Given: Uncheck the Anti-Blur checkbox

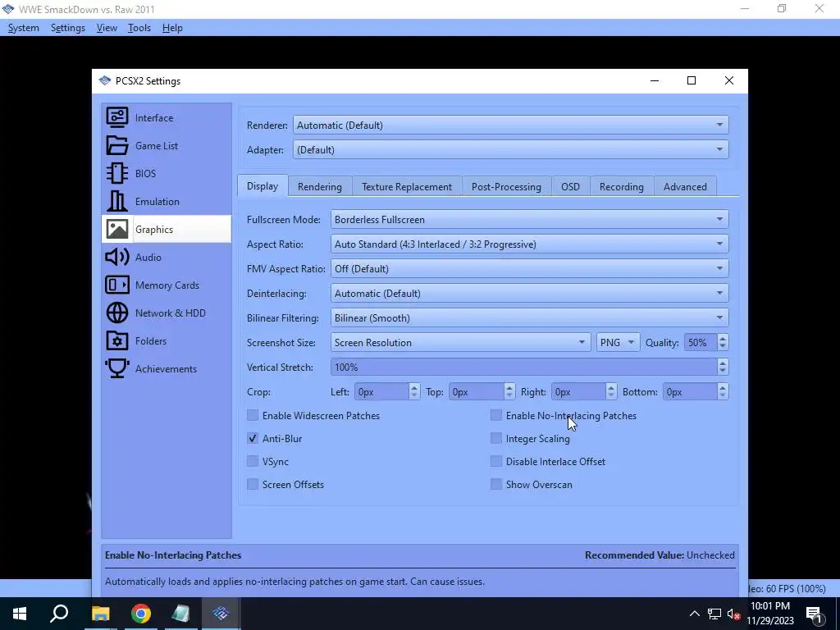Looking at the screenshot, I should (x=253, y=438).
